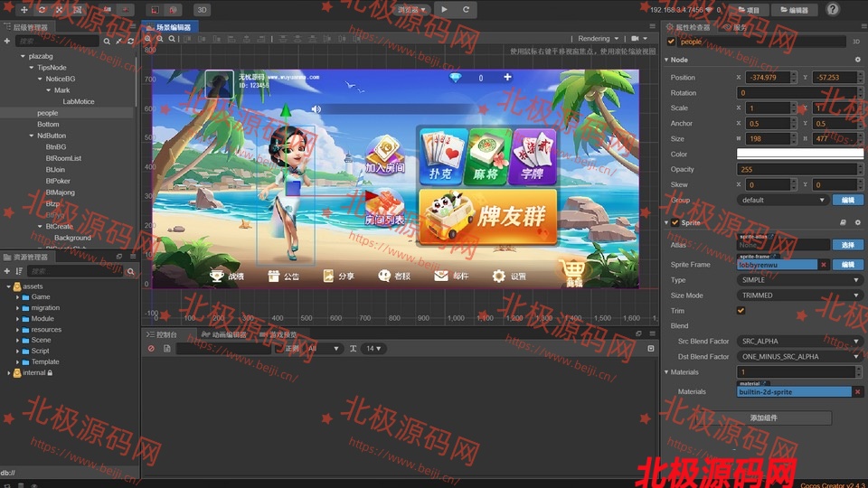Toggle the 3D scene view button

(202, 10)
